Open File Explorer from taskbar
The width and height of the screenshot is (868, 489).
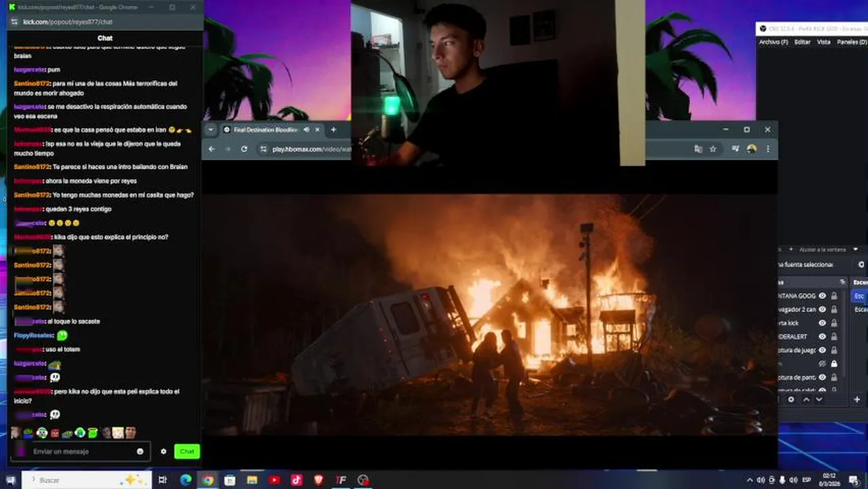252,480
